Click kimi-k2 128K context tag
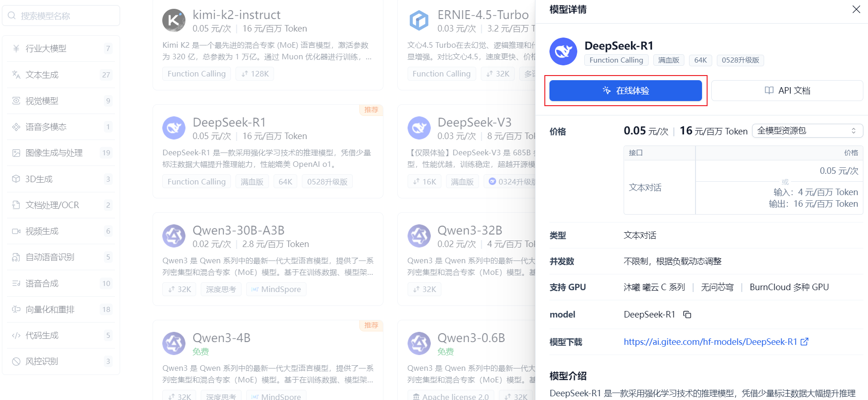This screenshot has width=868, height=400. tap(255, 74)
